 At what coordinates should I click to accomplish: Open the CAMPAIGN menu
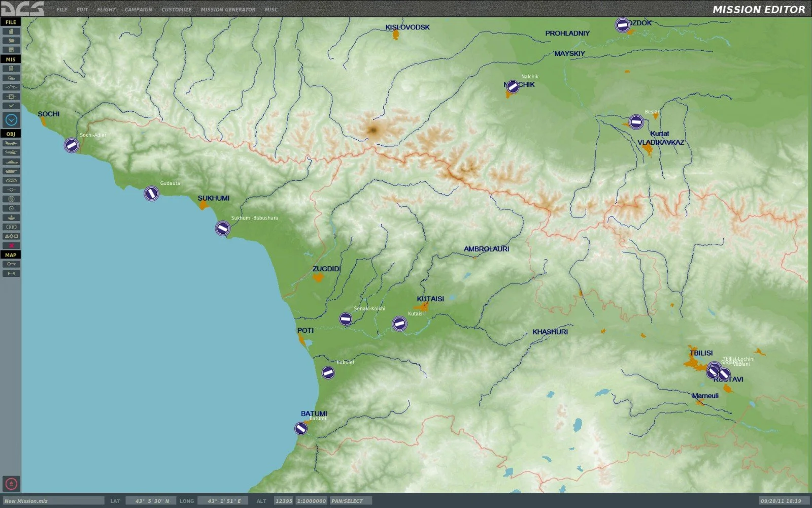click(x=138, y=10)
